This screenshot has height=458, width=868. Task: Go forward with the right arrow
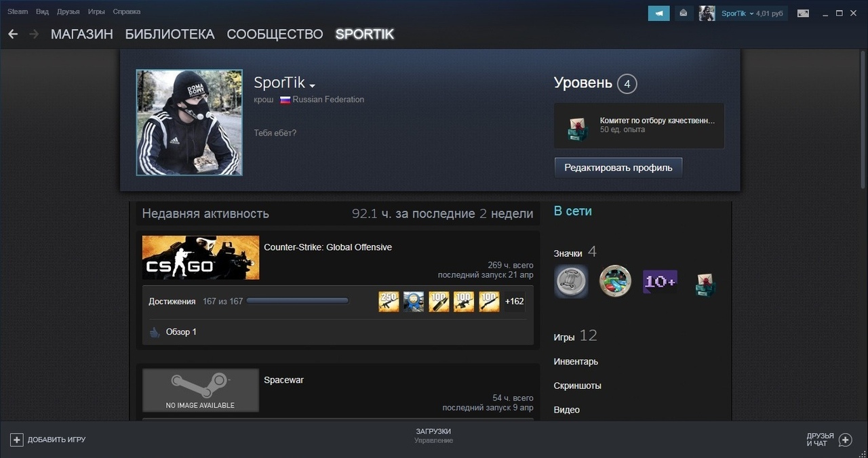34,34
